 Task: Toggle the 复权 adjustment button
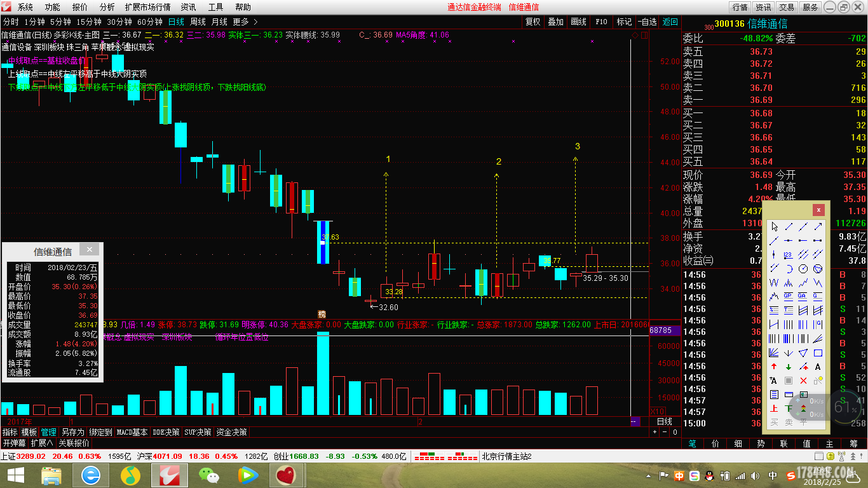coord(532,22)
